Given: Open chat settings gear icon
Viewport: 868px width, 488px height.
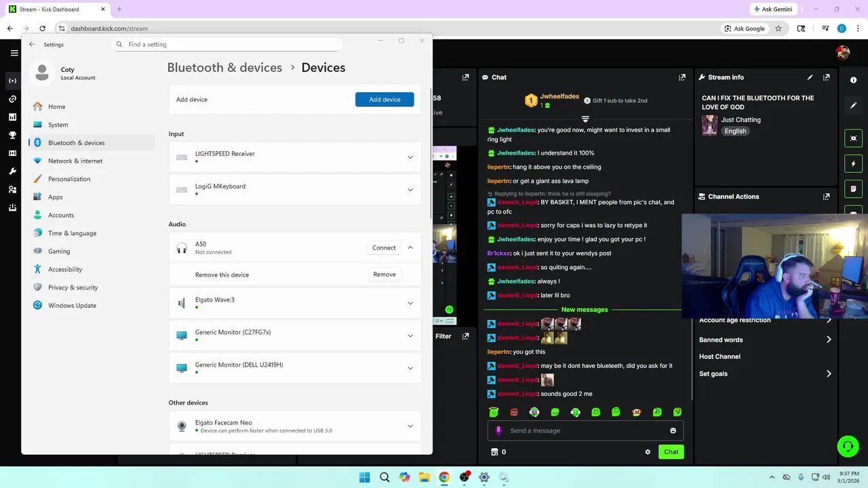Looking at the screenshot, I should pyautogui.click(x=648, y=452).
